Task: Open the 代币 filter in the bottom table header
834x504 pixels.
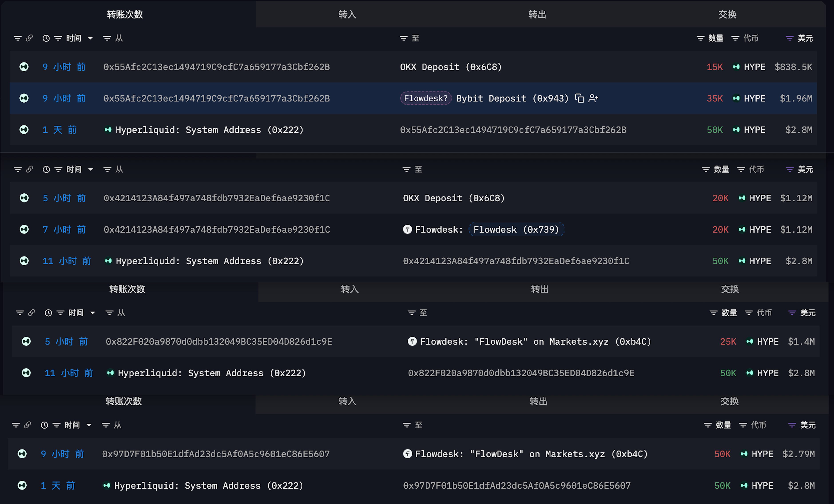Action: [x=743, y=425]
